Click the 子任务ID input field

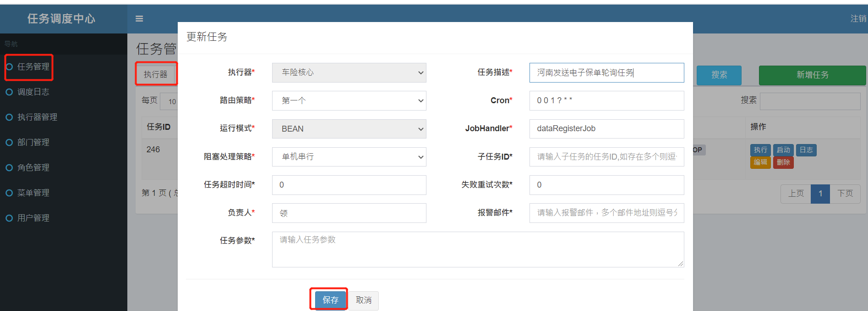point(606,157)
